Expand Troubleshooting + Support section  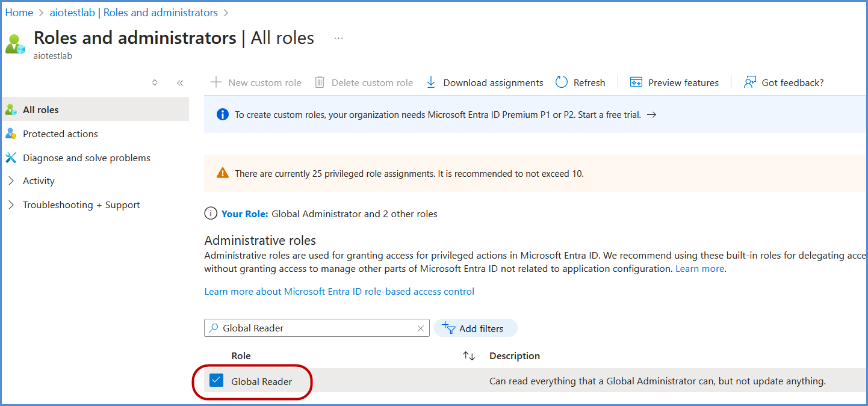pyautogui.click(x=11, y=205)
